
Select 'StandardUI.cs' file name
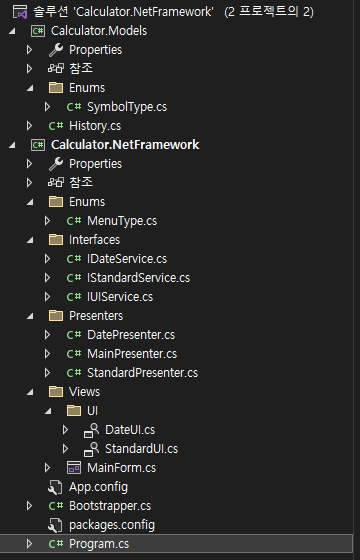[141, 449]
